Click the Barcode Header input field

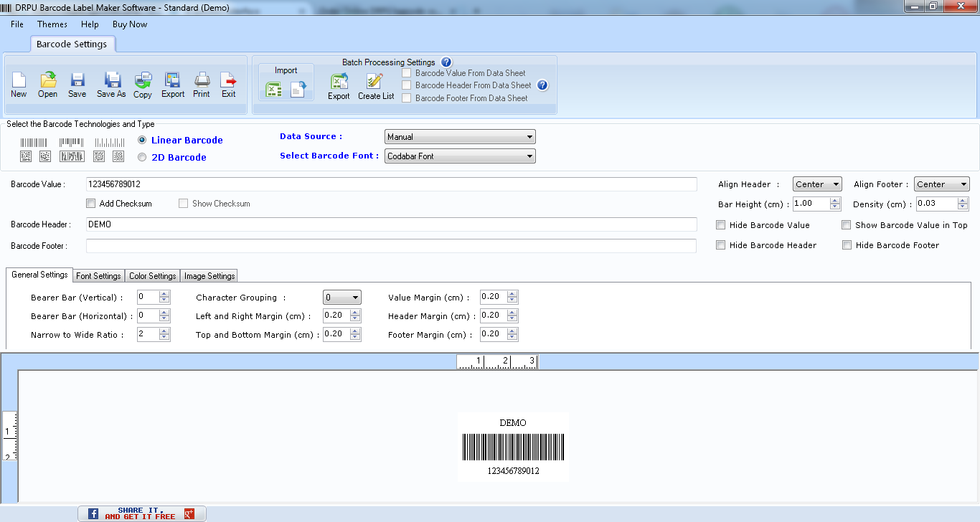[391, 224]
